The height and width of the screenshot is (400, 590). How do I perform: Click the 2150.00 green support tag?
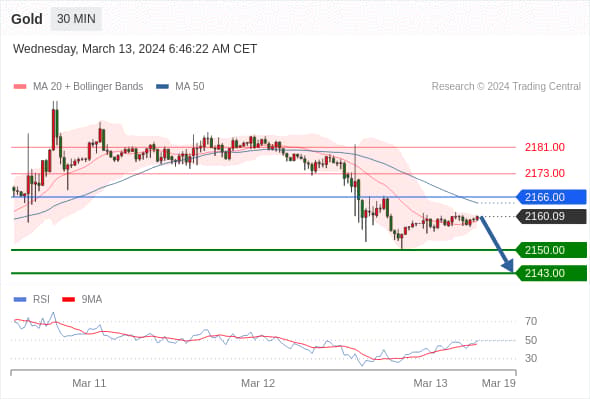[x=551, y=250]
